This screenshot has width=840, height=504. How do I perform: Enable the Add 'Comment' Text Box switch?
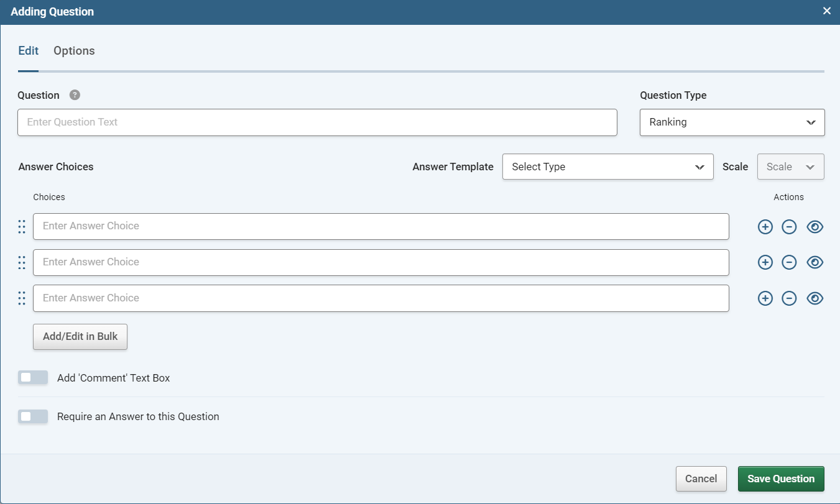[x=33, y=378]
